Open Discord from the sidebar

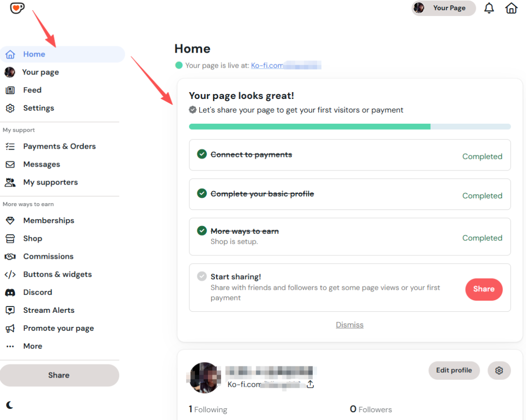[38, 292]
